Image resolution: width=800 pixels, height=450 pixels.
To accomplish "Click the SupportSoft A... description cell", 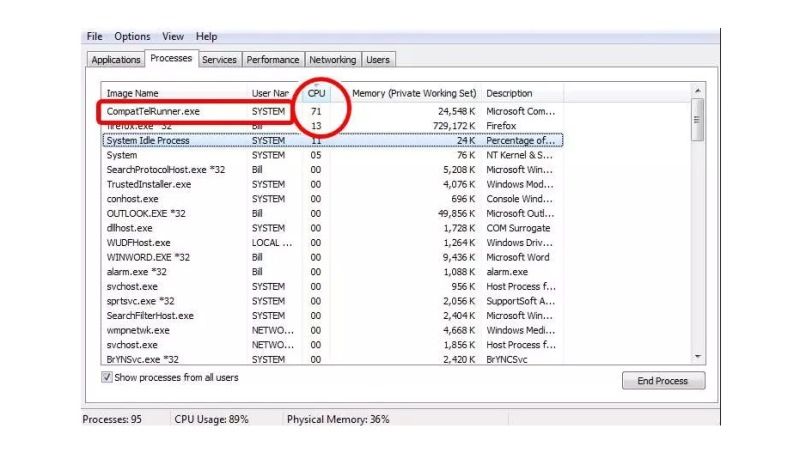I will coord(520,301).
